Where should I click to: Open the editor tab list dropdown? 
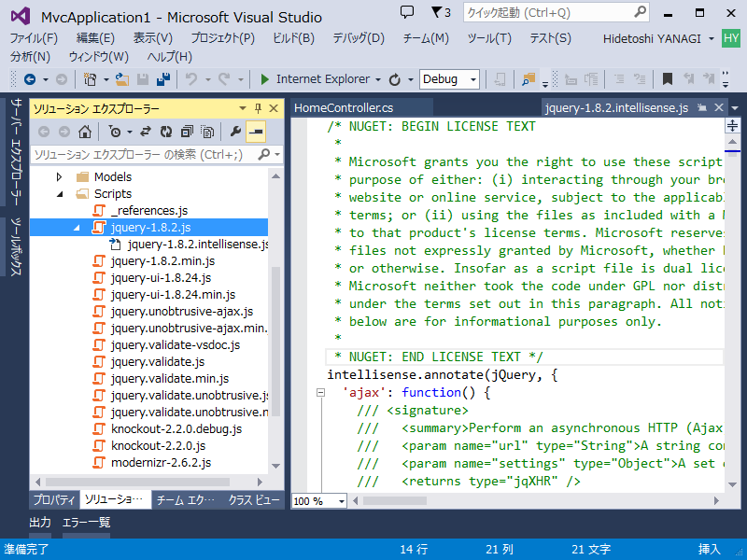[735, 108]
